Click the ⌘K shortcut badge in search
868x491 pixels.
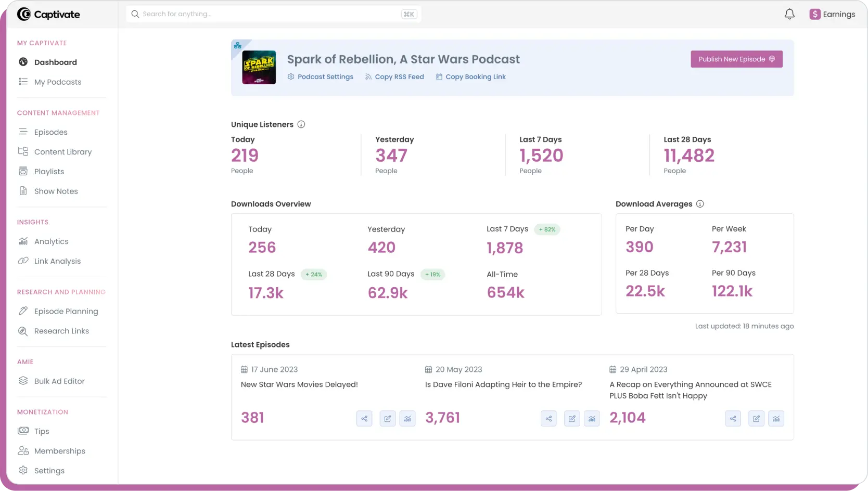(x=409, y=14)
